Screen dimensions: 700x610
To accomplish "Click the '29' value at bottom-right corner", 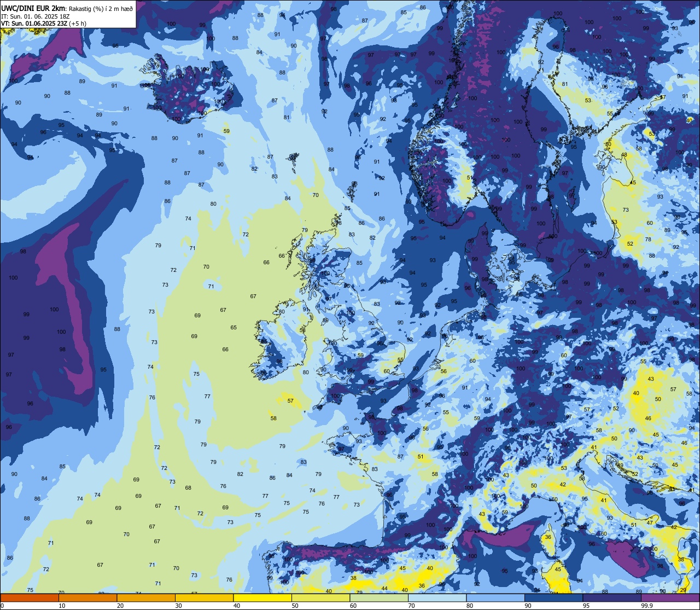I will (x=683, y=590).
